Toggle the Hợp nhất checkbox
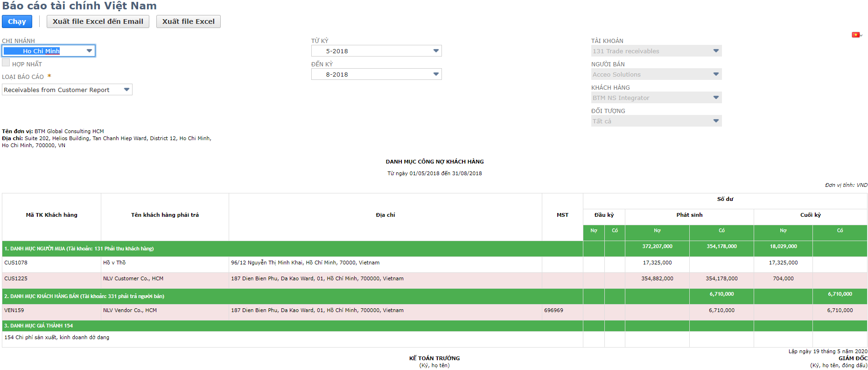The width and height of the screenshot is (868, 370). click(6, 63)
